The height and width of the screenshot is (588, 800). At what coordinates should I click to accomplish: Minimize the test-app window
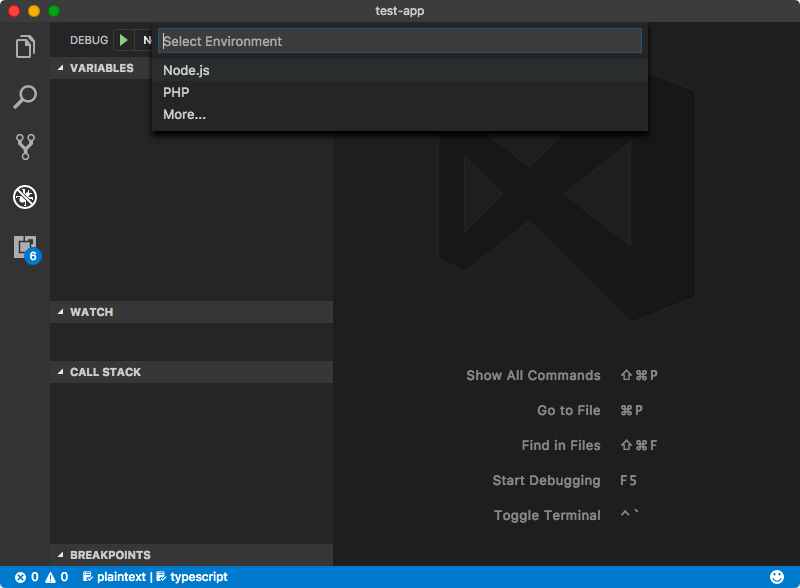(34, 11)
